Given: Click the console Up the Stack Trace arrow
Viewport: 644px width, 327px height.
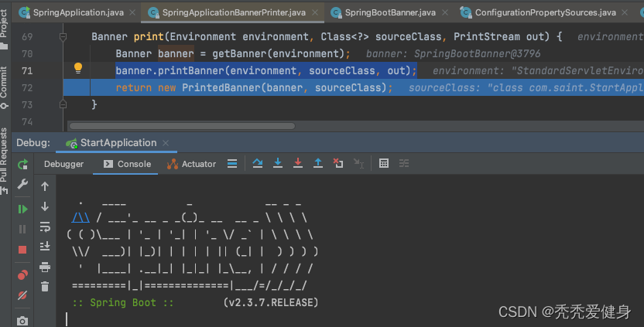Looking at the screenshot, I should tap(45, 186).
